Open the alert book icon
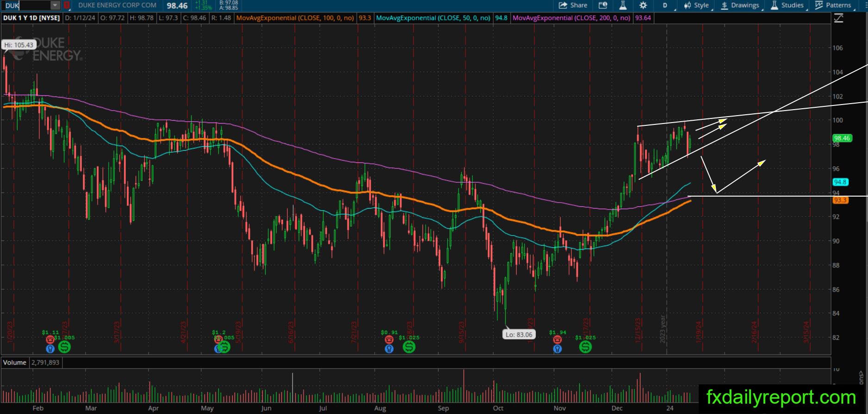 tap(602, 6)
